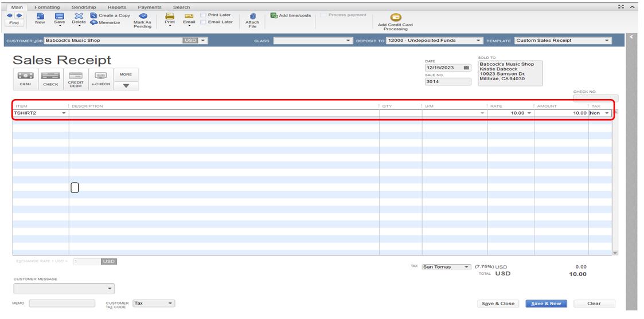Open the Customer Tax Code dropdown
The height and width of the screenshot is (319, 644).
pos(170,304)
